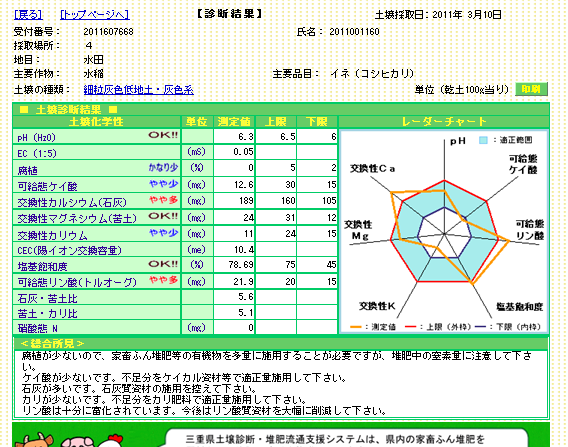Click the 交換性Ca label on radar chart
This screenshot has height=447, width=568.
(372, 168)
